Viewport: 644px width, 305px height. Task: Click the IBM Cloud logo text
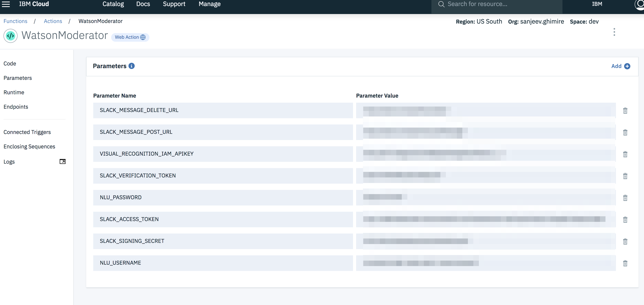pyautogui.click(x=34, y=4)
